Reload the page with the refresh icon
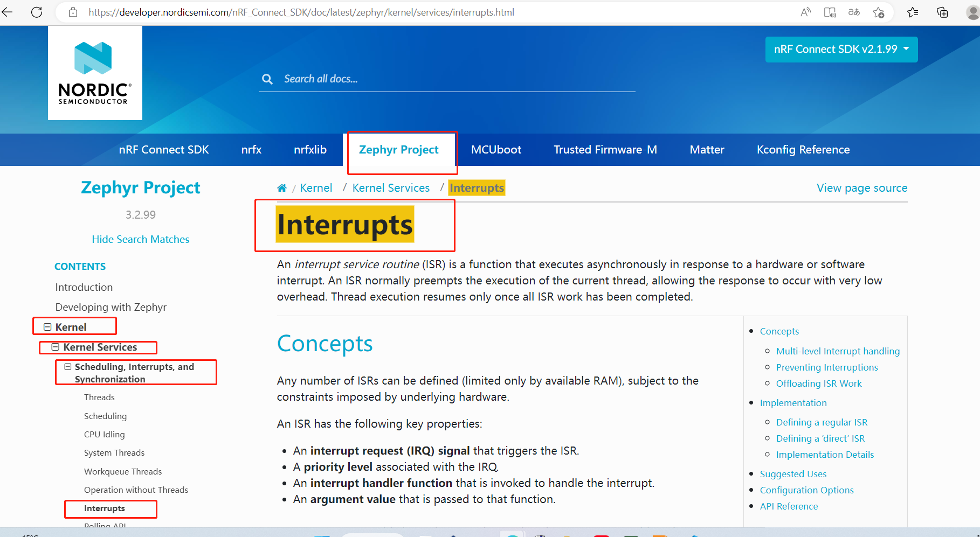980x537 pixels. (x=37, y=12)
